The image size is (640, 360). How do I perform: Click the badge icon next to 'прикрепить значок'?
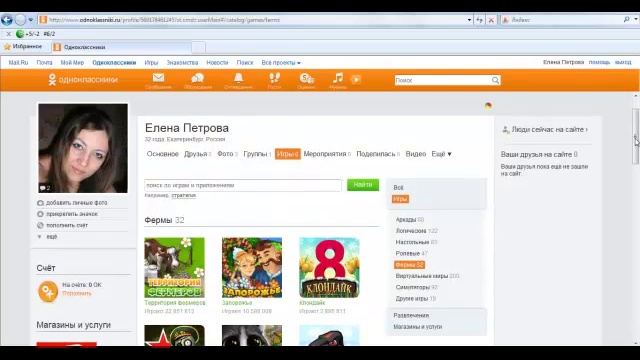point(40,214)
